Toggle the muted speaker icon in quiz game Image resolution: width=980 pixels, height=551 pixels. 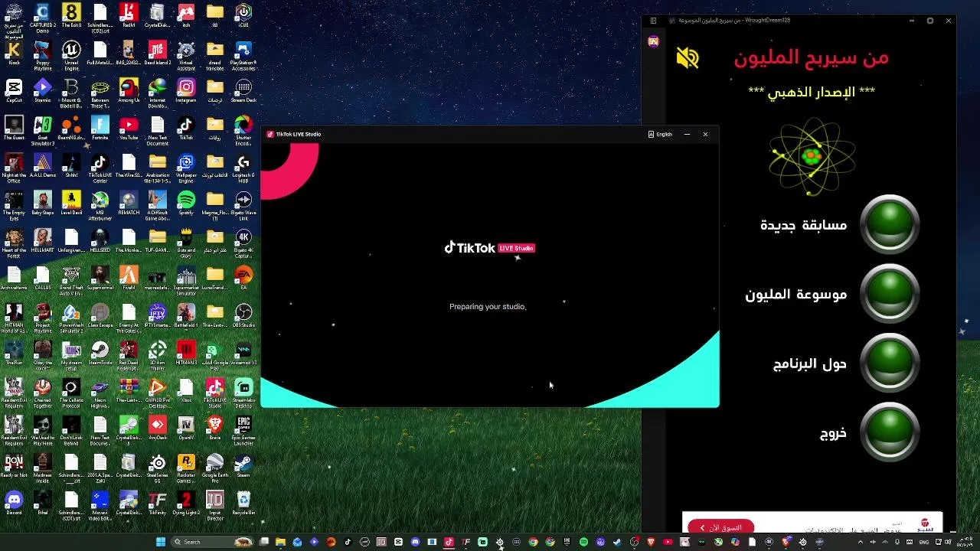pyautogui.click(x=688, y=57)
